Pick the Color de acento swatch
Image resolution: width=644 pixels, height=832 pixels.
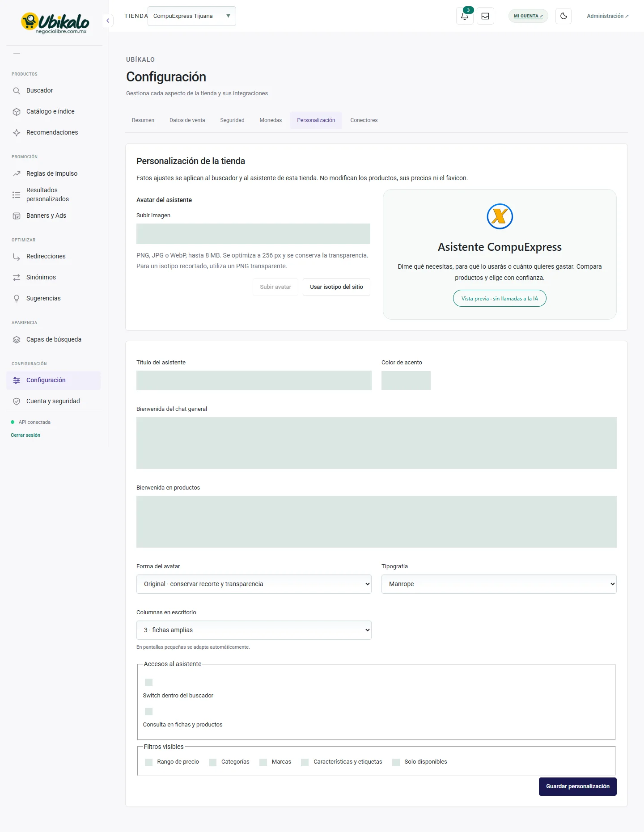click(406, 380)
